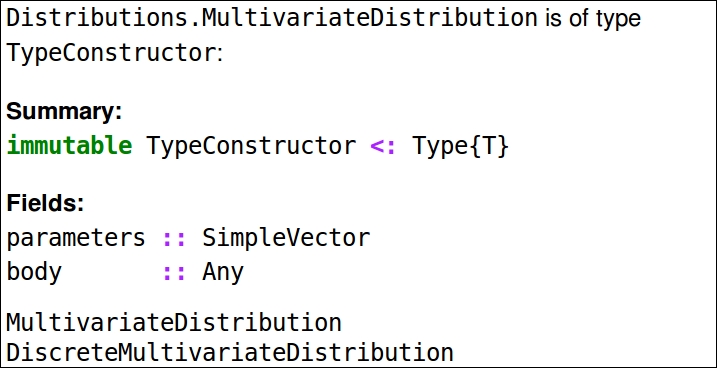This screenshot has height=368, width=717.
Task: Click the Any type name
Action: click(x=223, y=273)
